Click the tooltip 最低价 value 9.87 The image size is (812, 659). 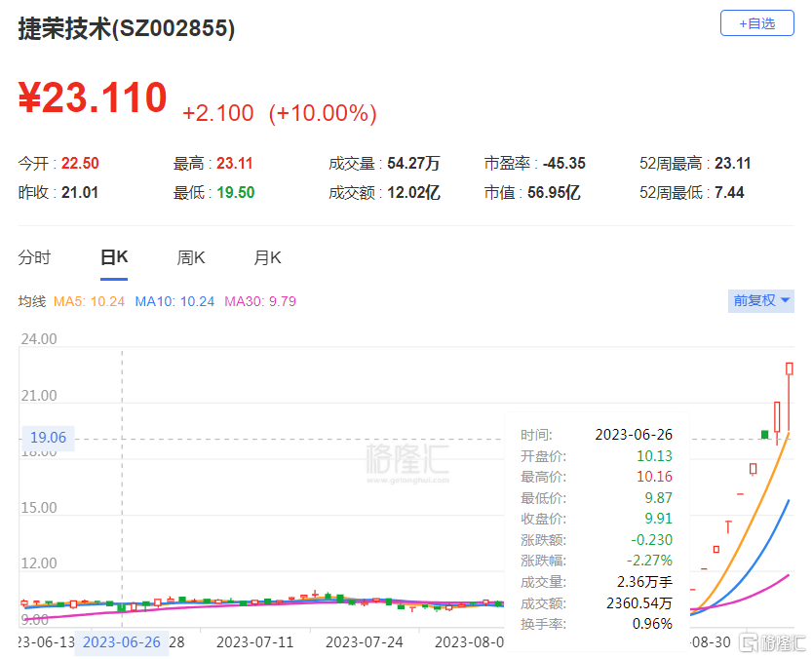point(658,498)
